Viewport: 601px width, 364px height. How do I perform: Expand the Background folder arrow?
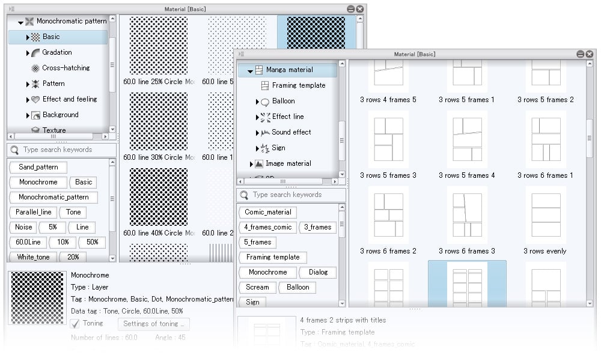[x=28, y=115]
